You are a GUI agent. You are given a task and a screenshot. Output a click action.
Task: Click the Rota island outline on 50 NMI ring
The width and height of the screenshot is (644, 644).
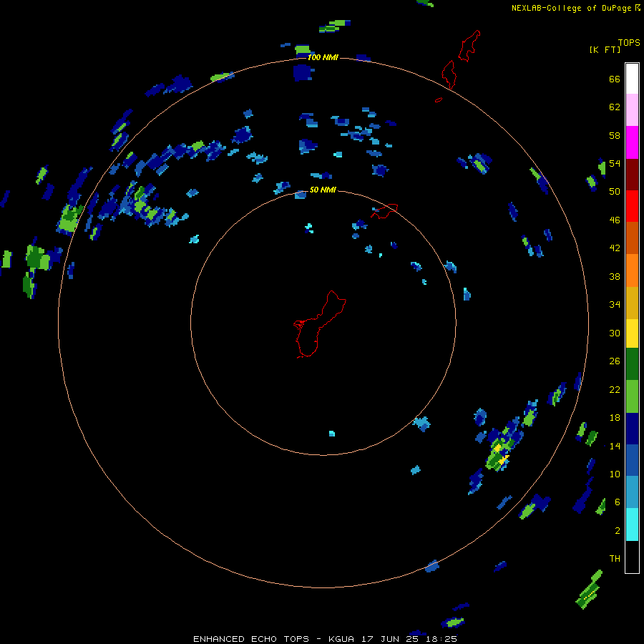coord(384,210)
